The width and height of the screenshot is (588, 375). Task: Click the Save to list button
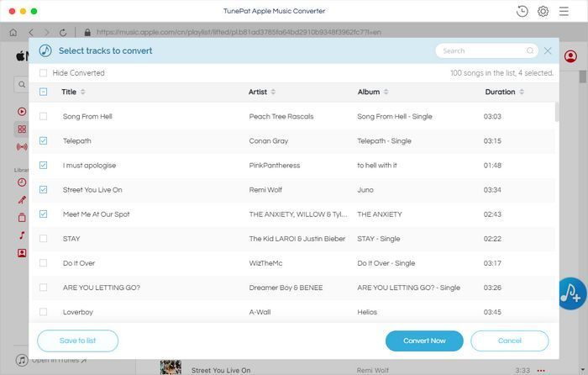point(77,341)
